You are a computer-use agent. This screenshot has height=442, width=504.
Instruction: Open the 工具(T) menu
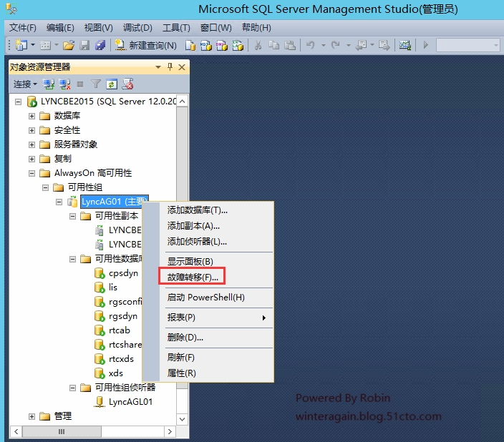tap(176, 28)
